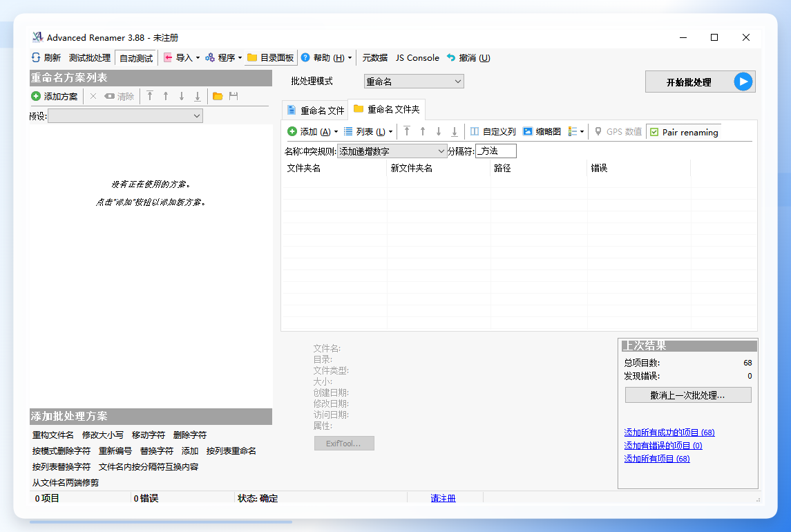Sort by 新文件夹名 column header
Viewport: 791px width, 532px height.
click(x=439, y=168)
